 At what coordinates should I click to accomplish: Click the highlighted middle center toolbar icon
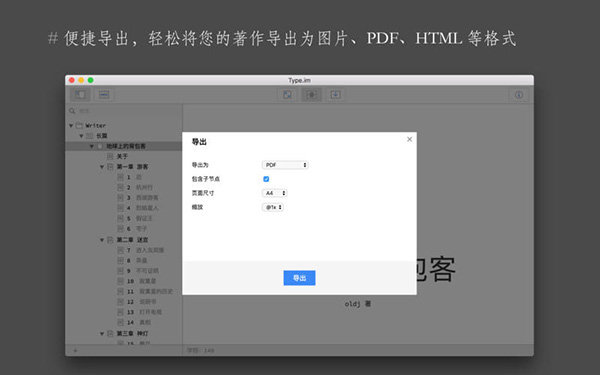click(x=311, y=94)
